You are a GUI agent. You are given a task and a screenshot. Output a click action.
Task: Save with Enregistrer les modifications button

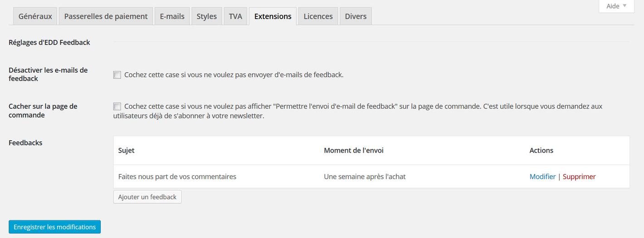point(54,227)
